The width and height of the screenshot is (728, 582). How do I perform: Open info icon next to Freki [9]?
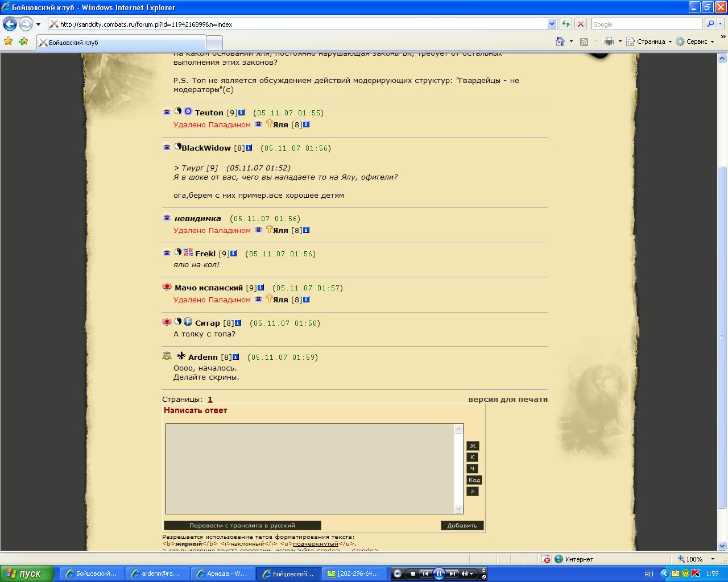pyautogui.click(x=233, y=253)
